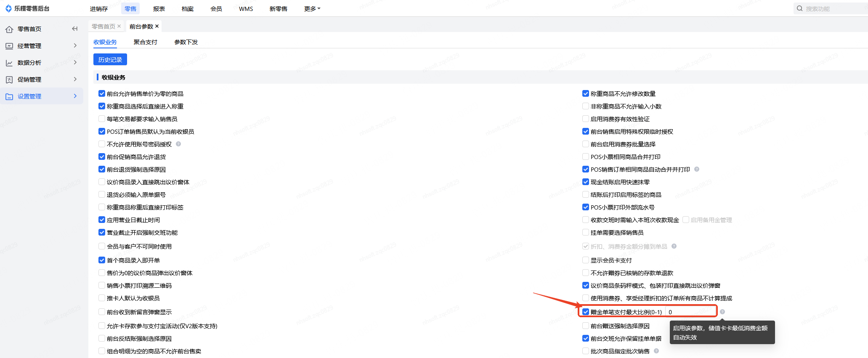Uncheck 前台允许销售单价为零的商品
This screenshot has height=358, width=868.
[x=102, y=93]
